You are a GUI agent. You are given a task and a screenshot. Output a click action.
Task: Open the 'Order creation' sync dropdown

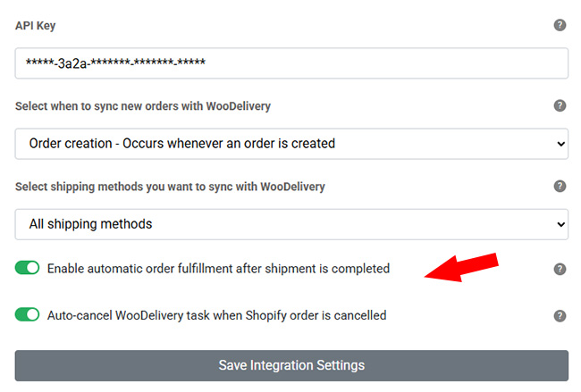291,143
